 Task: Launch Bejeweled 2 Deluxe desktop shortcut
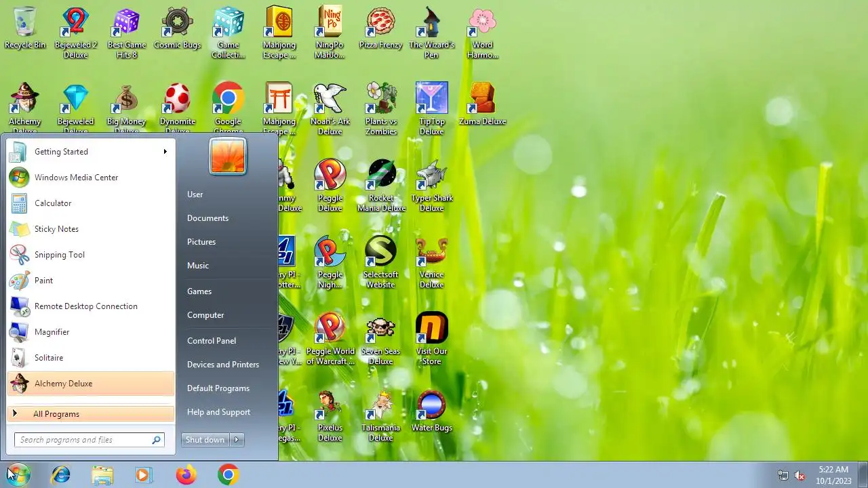[76, 33]
